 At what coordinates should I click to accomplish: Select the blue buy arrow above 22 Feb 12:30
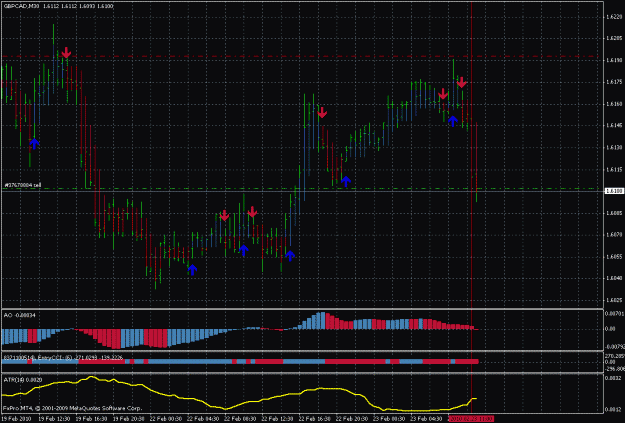click(290, 256)
